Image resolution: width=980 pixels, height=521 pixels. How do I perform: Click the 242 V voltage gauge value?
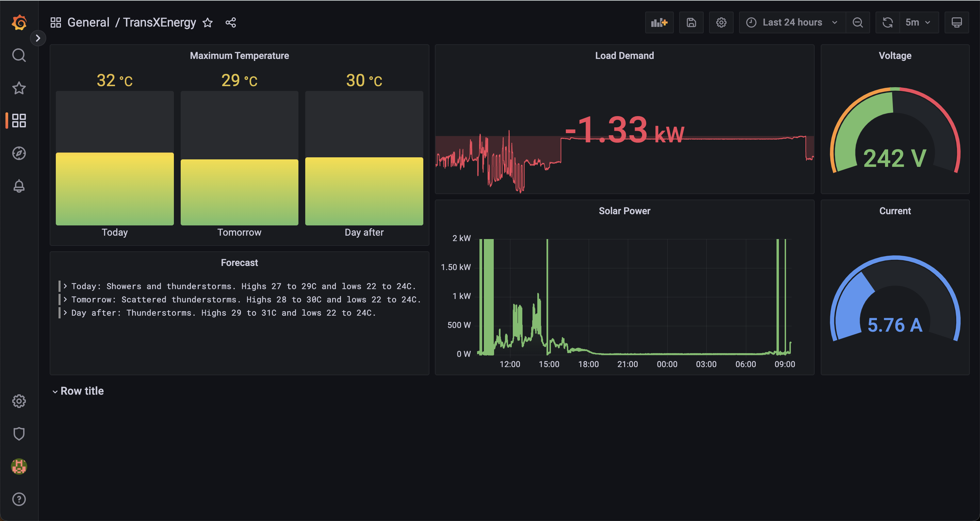(x=895, y=158)
